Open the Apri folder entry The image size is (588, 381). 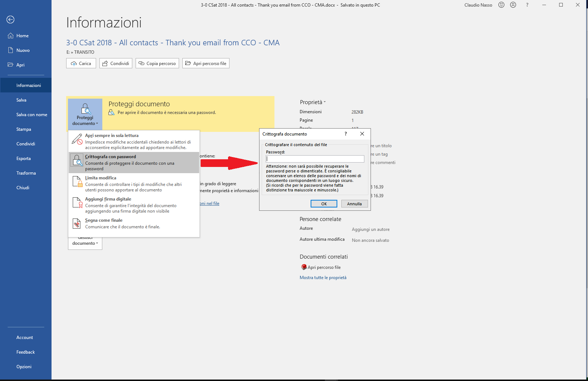pos(26,65)
